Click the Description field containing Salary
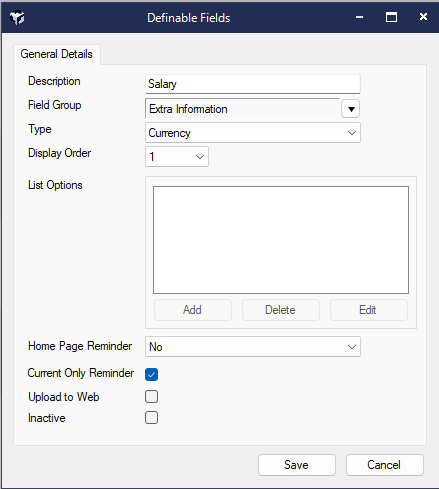 [x=253, y=84]
